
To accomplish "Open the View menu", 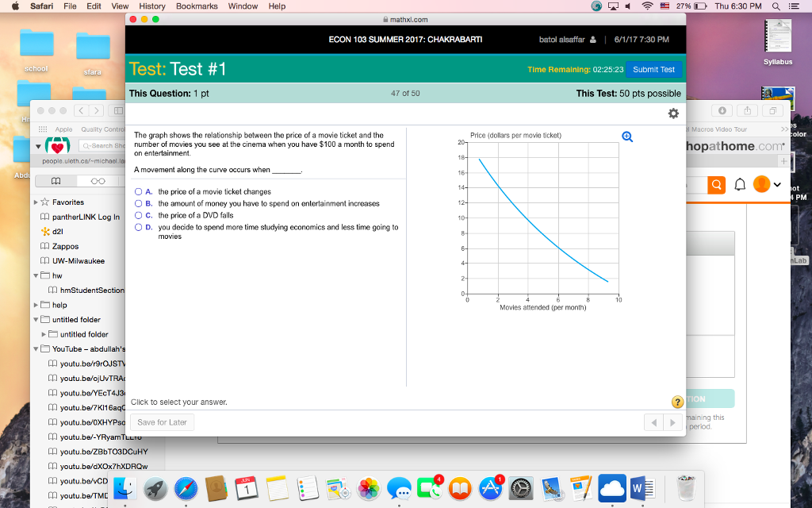I will [120, 6].
